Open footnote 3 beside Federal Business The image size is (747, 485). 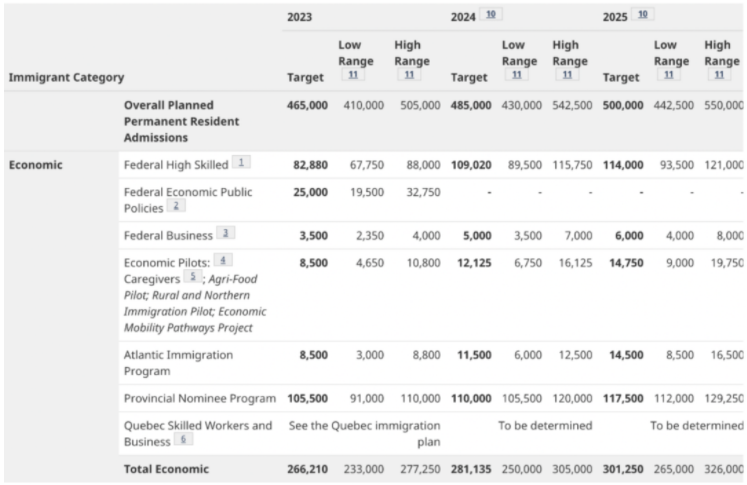click(x=225, y=232)
